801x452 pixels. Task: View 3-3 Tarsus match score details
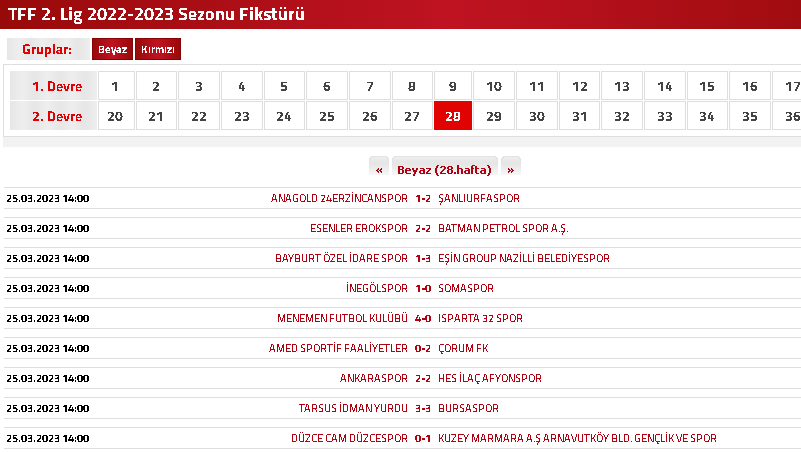pos(423,409)
